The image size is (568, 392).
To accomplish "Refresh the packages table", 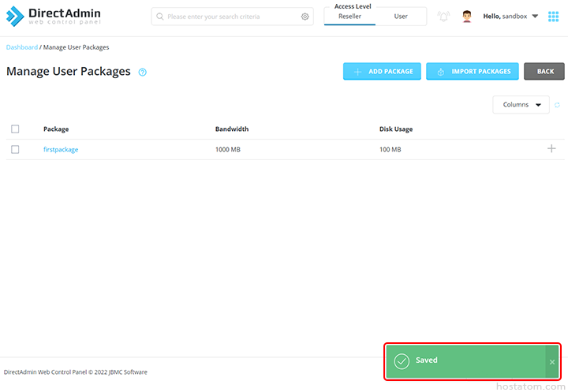I will point(557,105).
